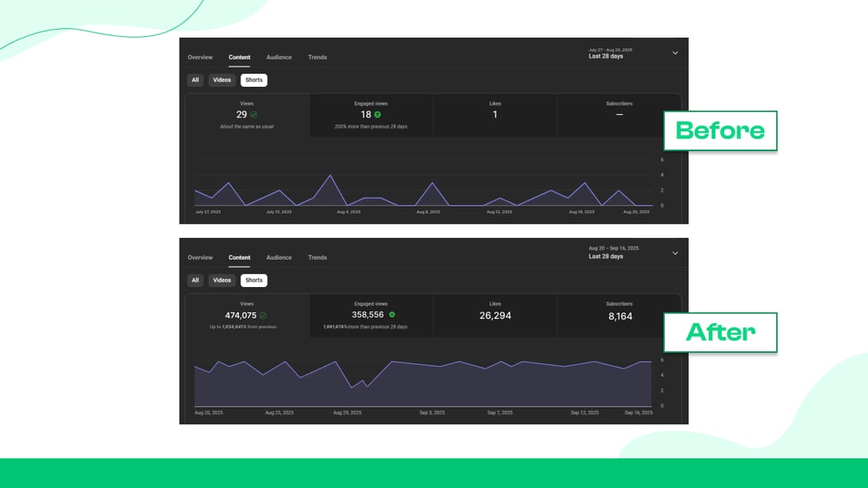This screenshot has height=488, width=868.
Task: Click green arrow icon beside 358,556 engaged views
Action: 392,314
